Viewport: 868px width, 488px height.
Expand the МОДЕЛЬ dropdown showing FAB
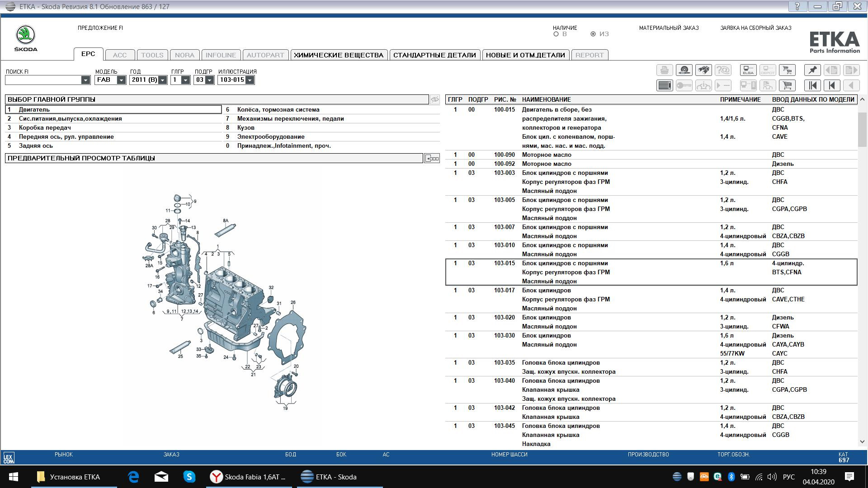121,80
